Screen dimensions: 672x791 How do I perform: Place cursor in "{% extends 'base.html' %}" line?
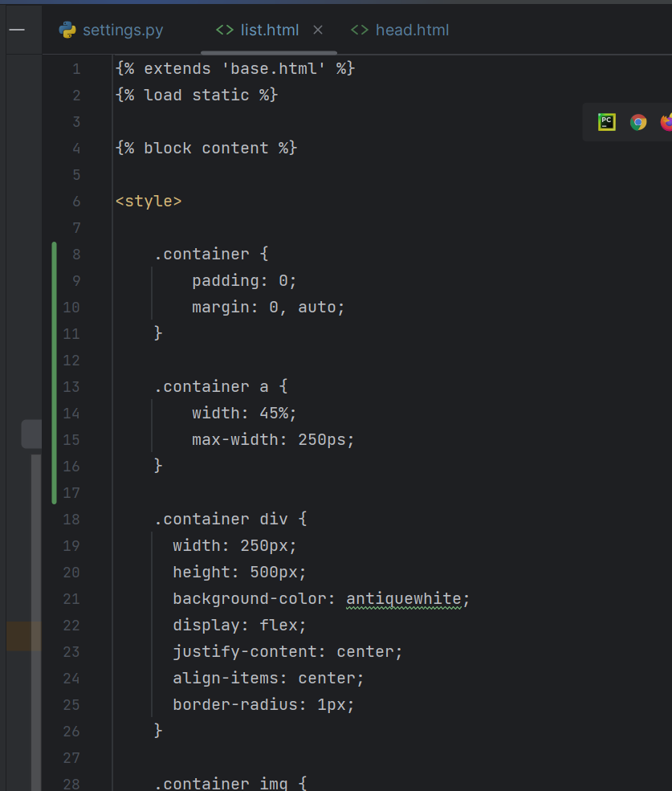tap(235, 68)
